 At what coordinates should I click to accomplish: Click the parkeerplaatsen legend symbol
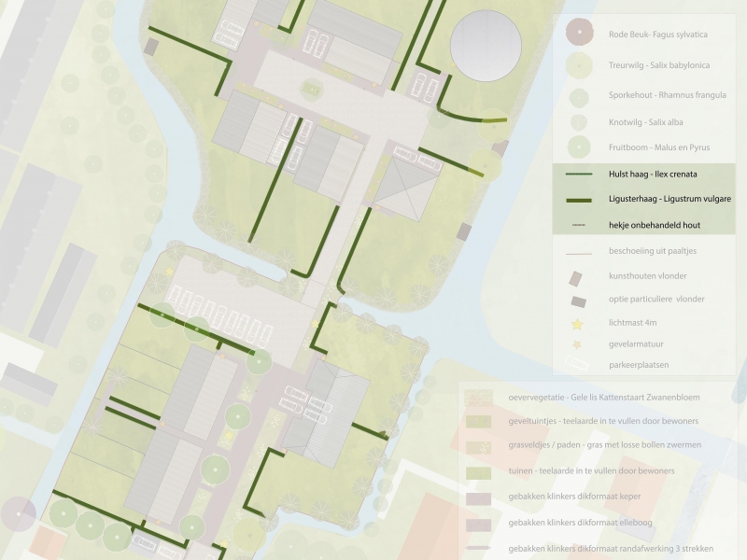tap(579, 365)
